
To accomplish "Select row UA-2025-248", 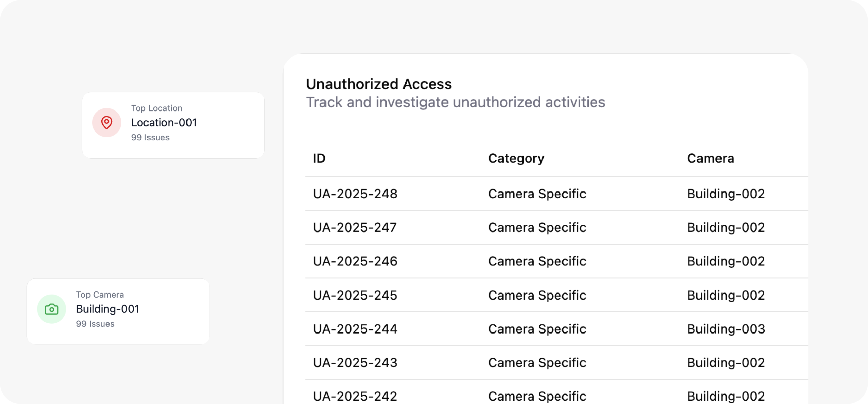I will pyautogui.click(x=355, y=194).
